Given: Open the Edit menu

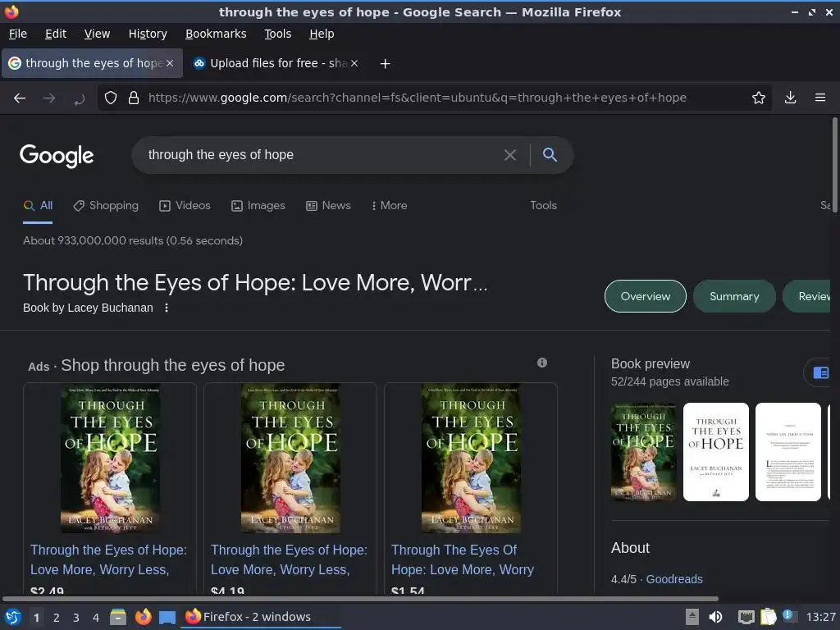Looking at the screenshot, I should coord(56,34).
